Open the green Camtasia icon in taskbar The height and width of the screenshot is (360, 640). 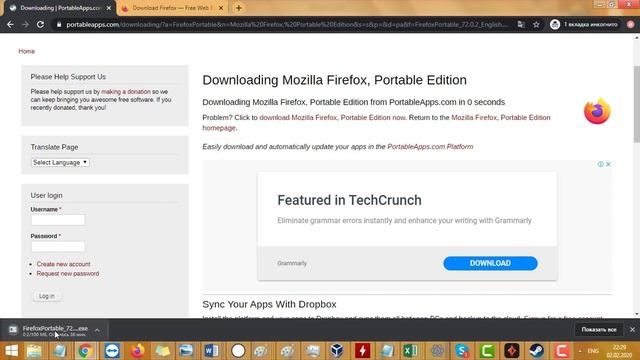point(487,351)
